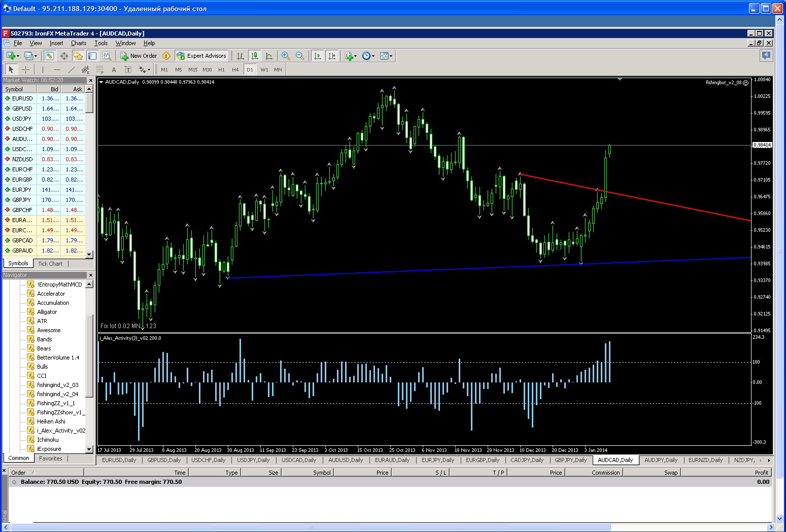Open the Tools menu
Image resolution: width=786 pixels, height=532 pixels.
[101, 43]
